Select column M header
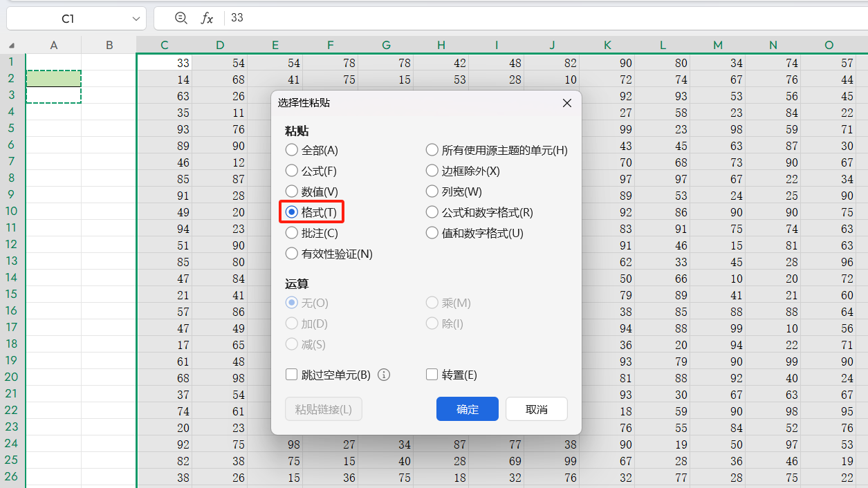This screenshot has height=488, width=868. [718, 46]
